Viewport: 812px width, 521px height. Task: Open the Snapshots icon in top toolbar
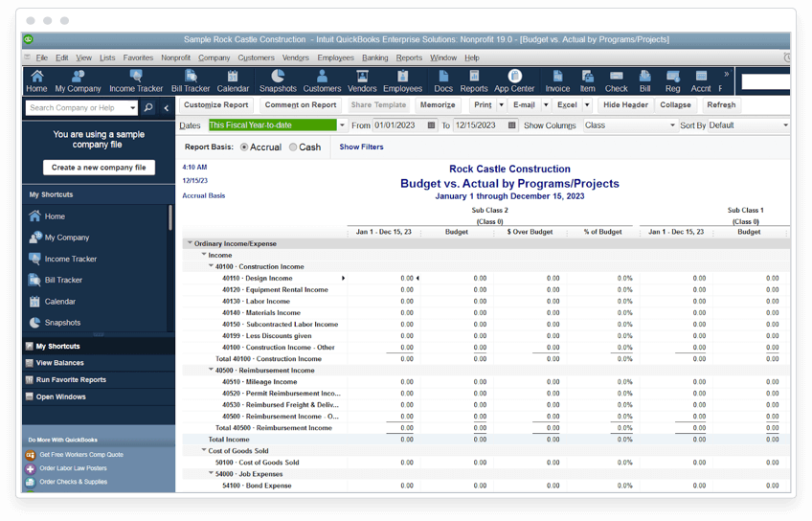pos(278,81)
